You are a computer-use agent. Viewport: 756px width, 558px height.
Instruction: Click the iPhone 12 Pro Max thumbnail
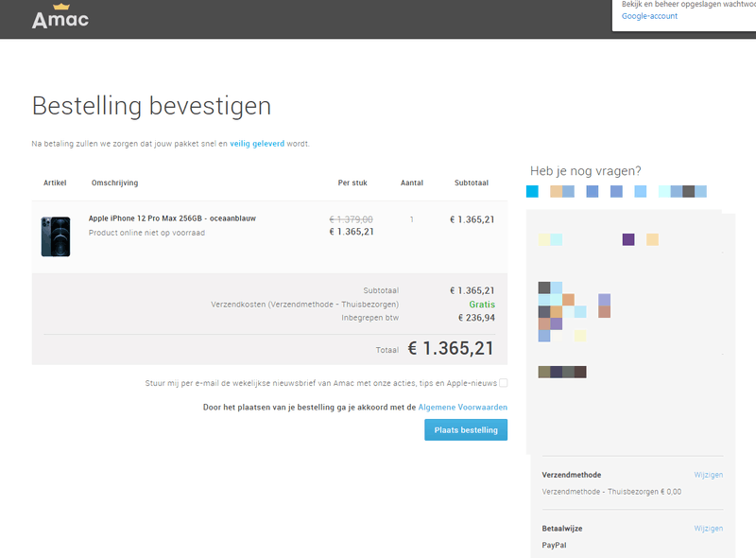click(56, 236)
